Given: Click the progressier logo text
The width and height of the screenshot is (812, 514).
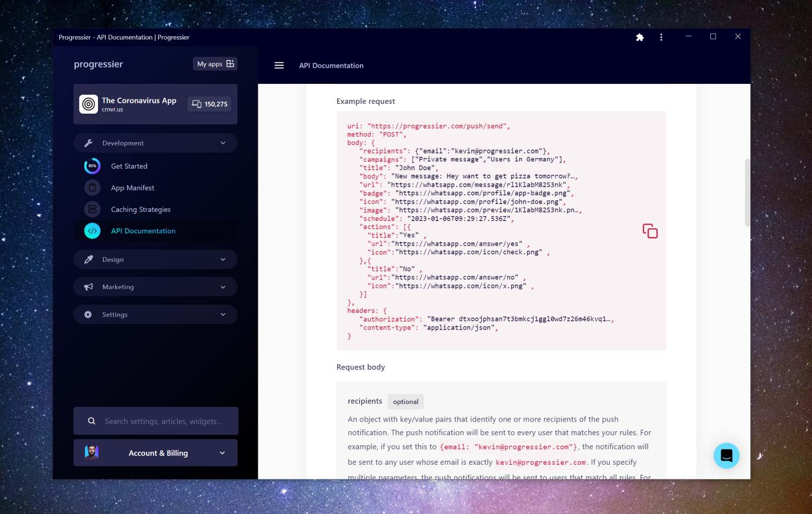Looking at the screenshot, I should tap(98, 64).
